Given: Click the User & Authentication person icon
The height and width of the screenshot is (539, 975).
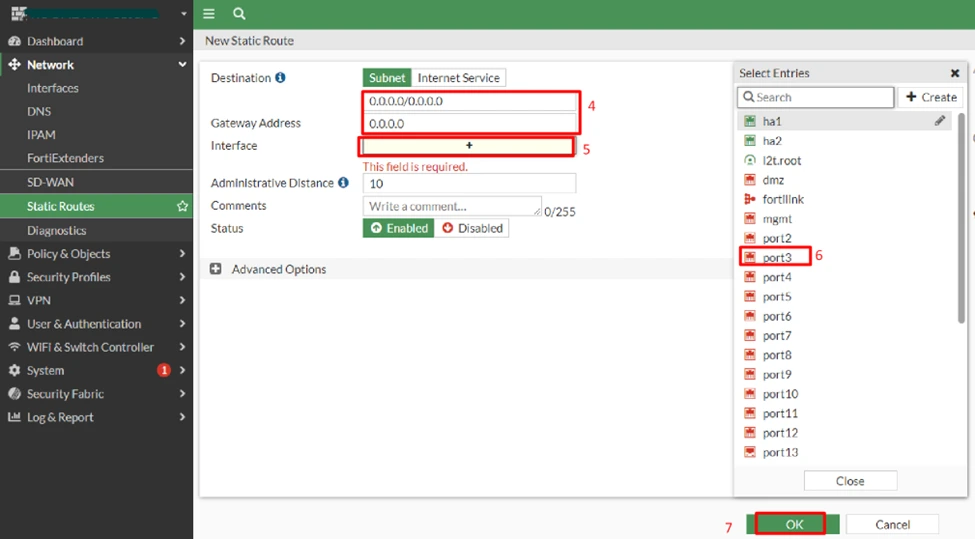Looking at the screenshot, I should [14, 324].
